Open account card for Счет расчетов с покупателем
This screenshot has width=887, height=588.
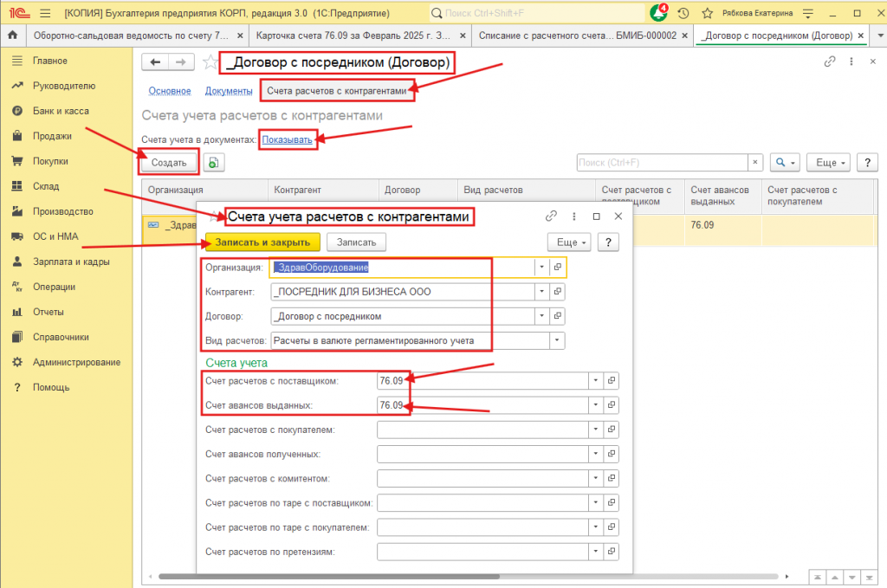tap(612, 430)
